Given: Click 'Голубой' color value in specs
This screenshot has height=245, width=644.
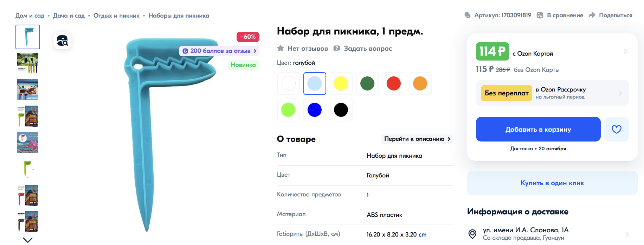Looking at the screenshot, I should point(378,175).
